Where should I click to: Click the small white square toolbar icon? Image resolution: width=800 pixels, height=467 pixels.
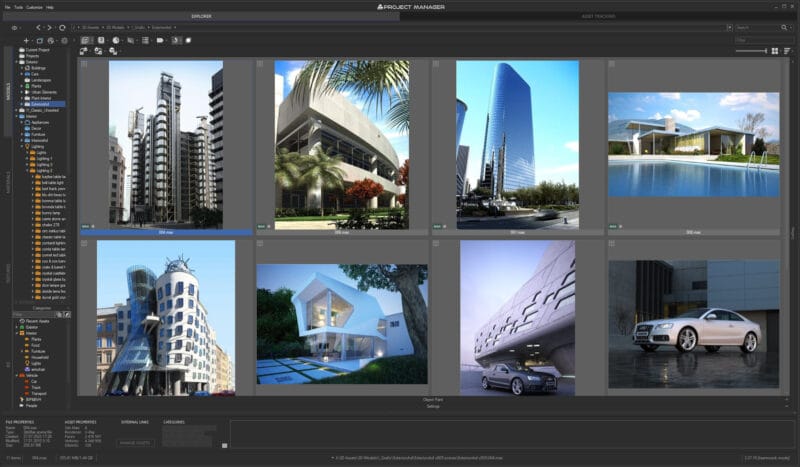click(x=188, y=40)
